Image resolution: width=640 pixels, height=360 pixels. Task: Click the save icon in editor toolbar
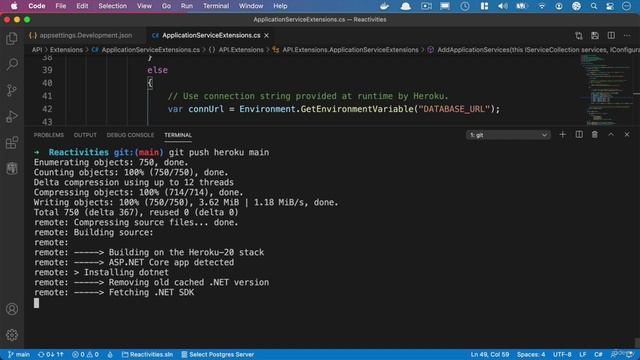(x=595, y=36)
